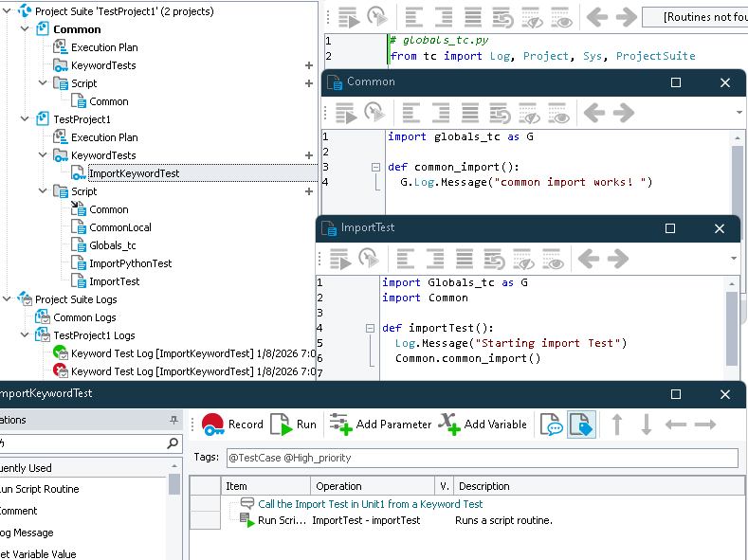748x560 pixels.
Task: Click add plus next to Common project Script
Action: click(309, 83)
